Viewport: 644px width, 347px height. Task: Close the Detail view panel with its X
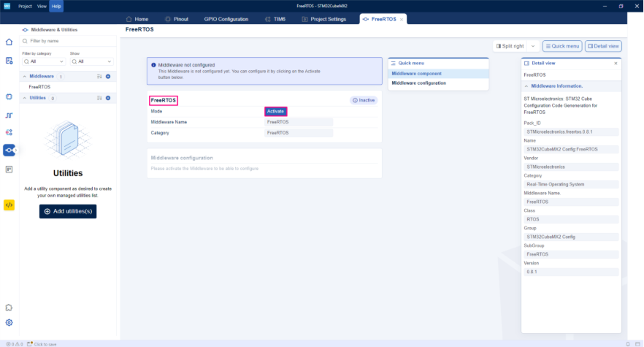[616, 64]
